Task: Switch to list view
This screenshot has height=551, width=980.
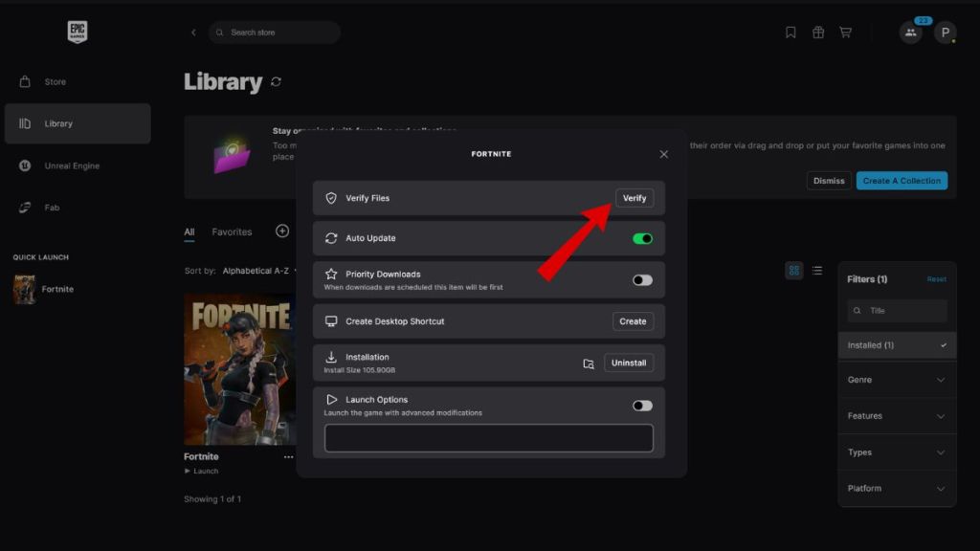Action: tap(817, 271)
